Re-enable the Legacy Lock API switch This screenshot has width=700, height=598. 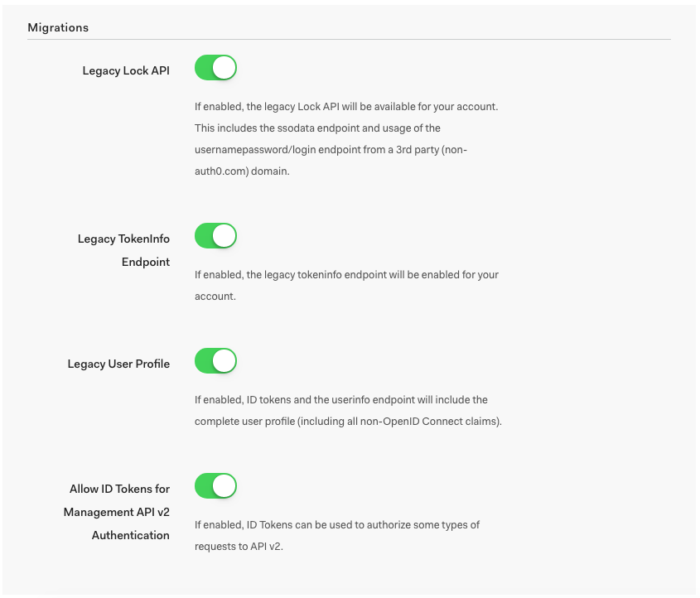pyautogui.click(x=215, y=68)
